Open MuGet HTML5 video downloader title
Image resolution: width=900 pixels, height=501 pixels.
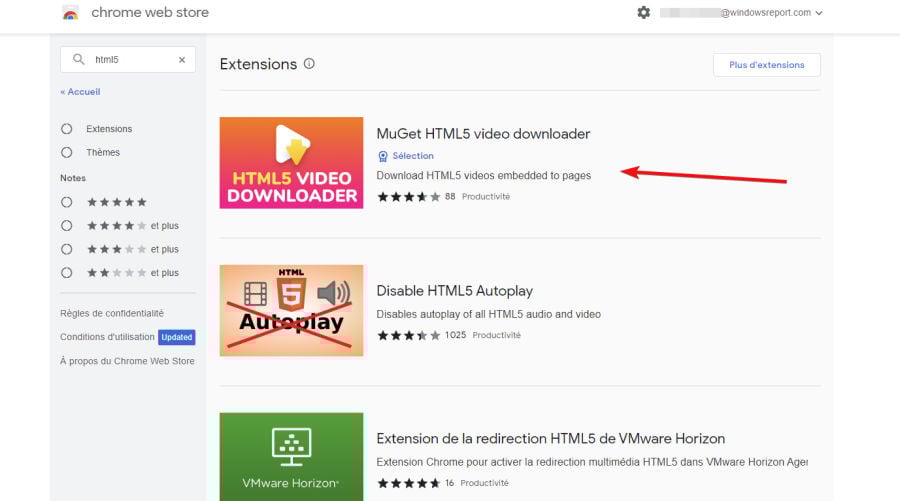pos(483,134)
